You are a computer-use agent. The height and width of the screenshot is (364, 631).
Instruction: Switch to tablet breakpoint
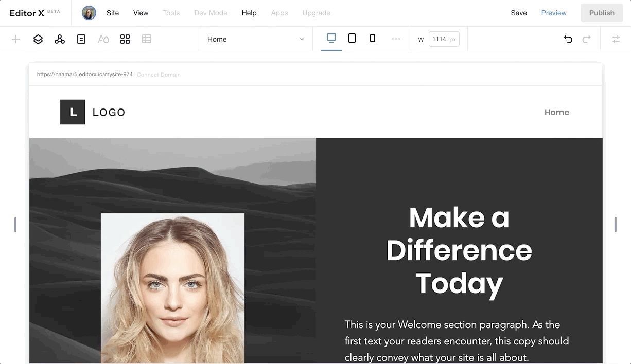click(x=352, y=38)
